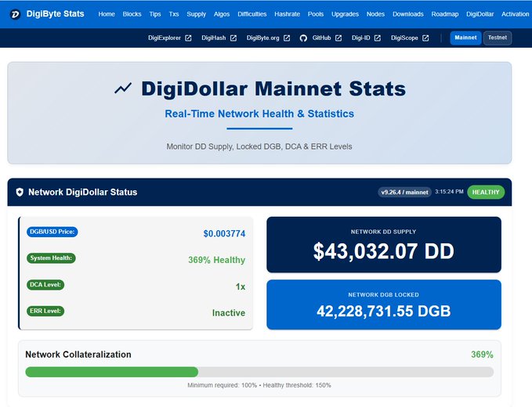Click the Network Collateralization heading
Screen dimensions: 532x407
pos(78,355)
